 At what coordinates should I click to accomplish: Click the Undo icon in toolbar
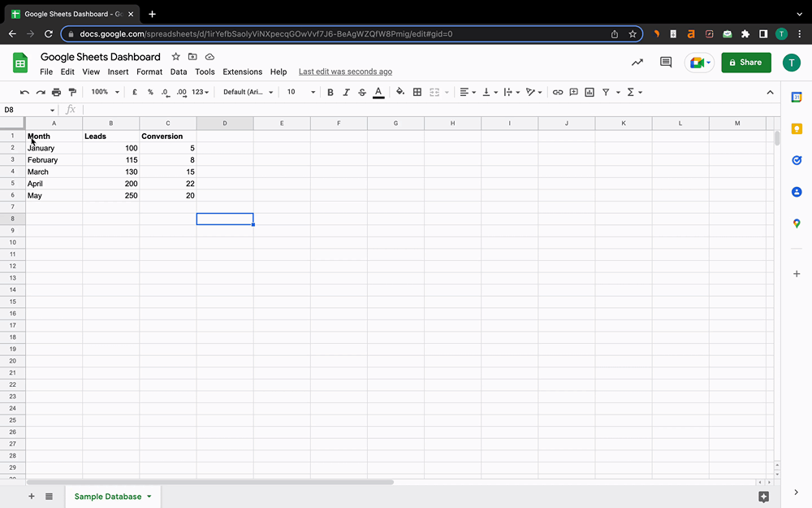(24, 93)
